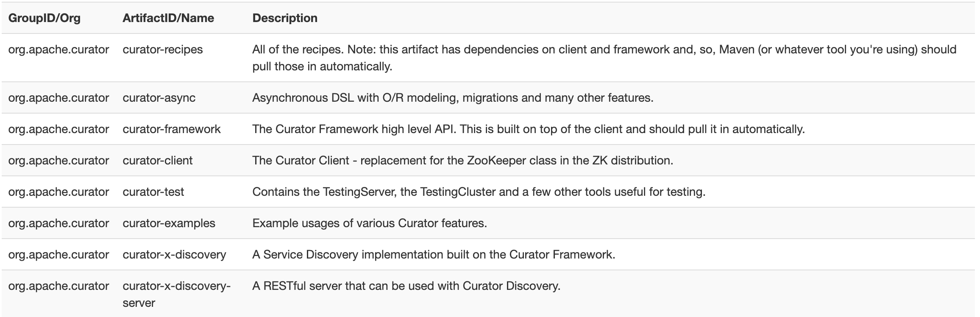The image size is (980, 317).
Task: Select the curator-test artifact name
Action: (x=153, y=192)
